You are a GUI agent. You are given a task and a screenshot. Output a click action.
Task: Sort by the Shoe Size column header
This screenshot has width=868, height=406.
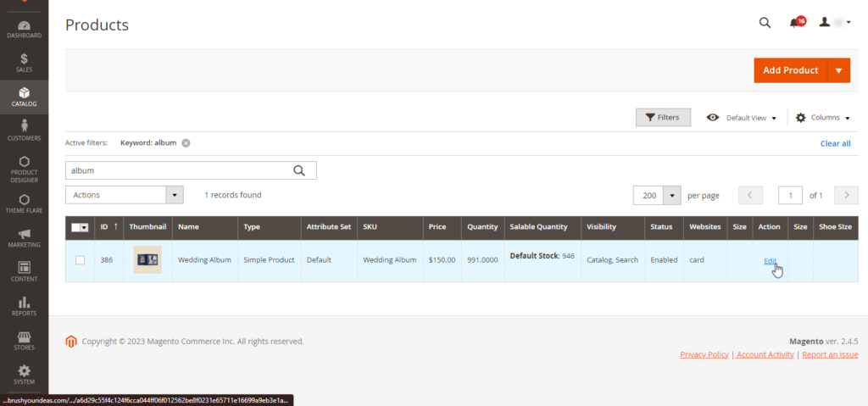(835, 227)
